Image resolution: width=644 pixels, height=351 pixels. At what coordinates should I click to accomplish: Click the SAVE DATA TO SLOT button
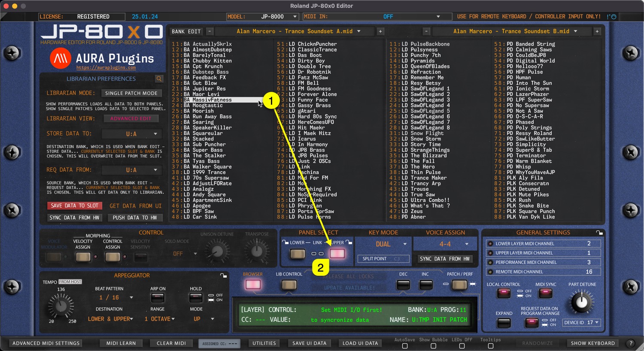75,206
